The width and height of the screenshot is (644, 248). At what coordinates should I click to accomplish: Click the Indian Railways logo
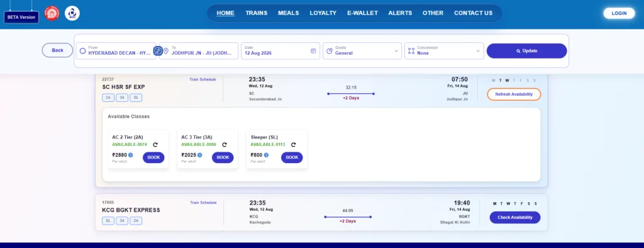tap(52, 14)
